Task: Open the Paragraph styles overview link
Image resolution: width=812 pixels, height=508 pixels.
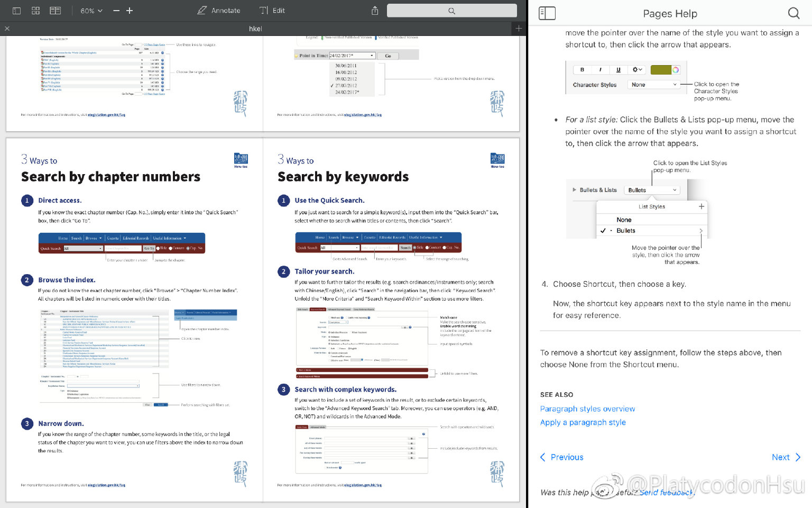Action: pyautogui.click(x=587, y=409)
